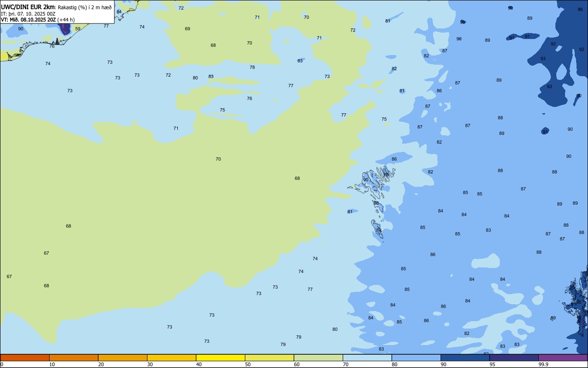Screen dimensions: 588x368
Task: Pick the 20–30 amber legend swatch
Action: coord(123,357)
